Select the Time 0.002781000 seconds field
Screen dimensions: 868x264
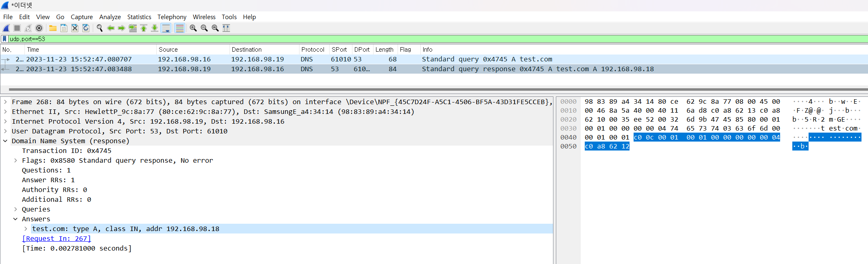pos(77,249)
